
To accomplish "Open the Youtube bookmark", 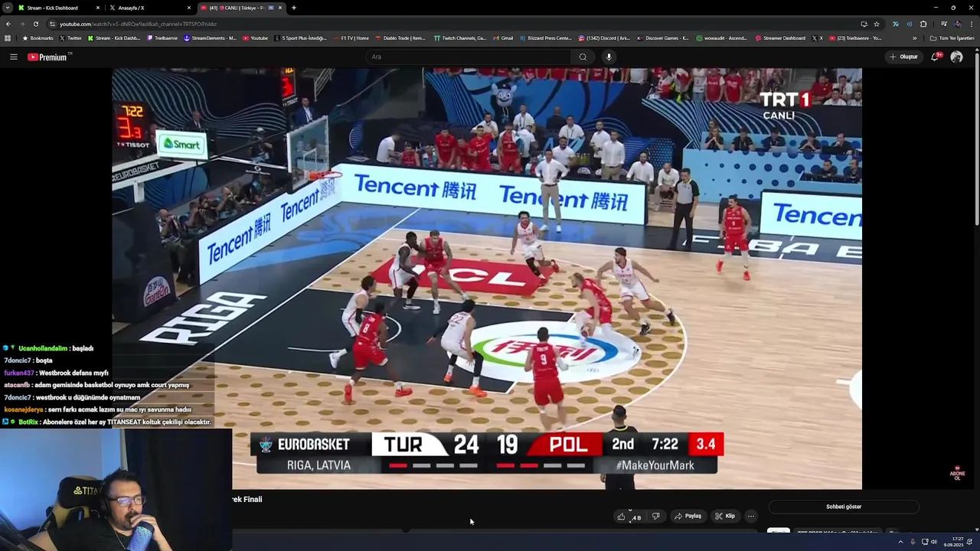I will pos(256,38).
